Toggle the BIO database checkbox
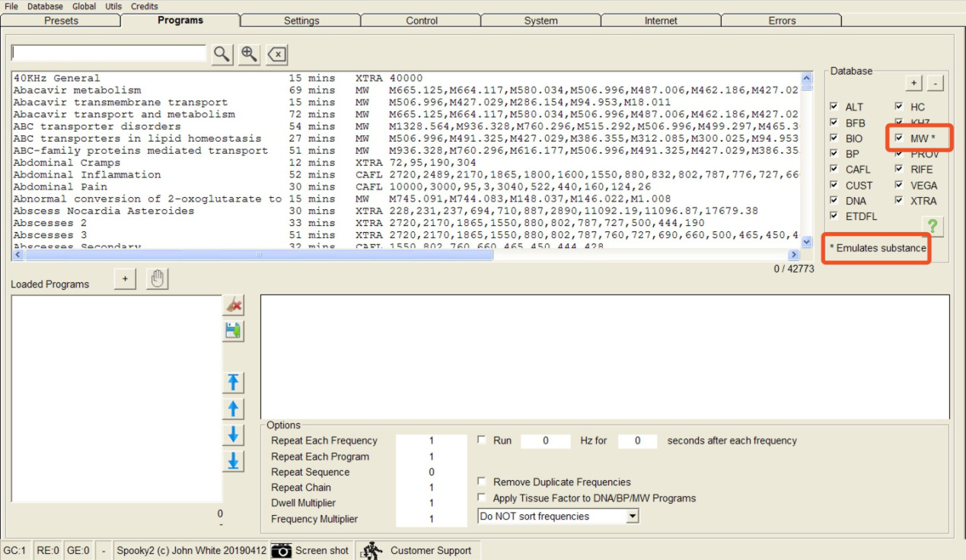Image resolution: width=966 pixels, height=560 pixels. [835, 138]
